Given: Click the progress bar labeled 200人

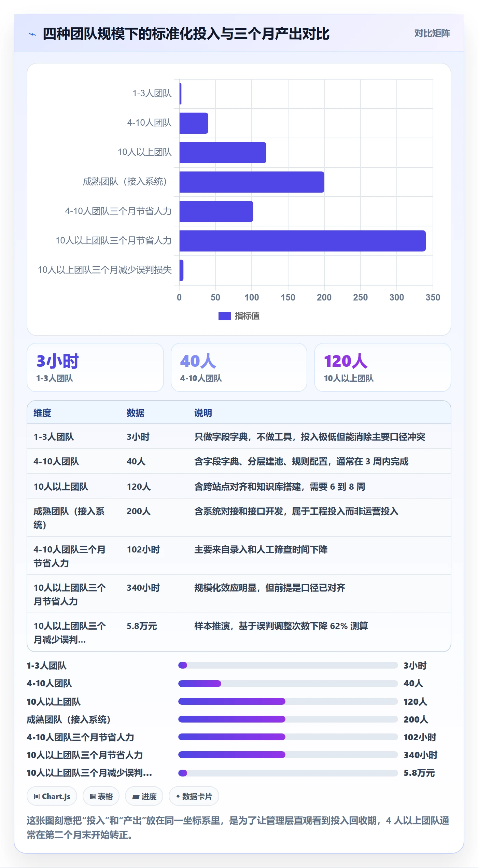Looking at the screenshot, I should pyautogui.click(x=288, y=719).
